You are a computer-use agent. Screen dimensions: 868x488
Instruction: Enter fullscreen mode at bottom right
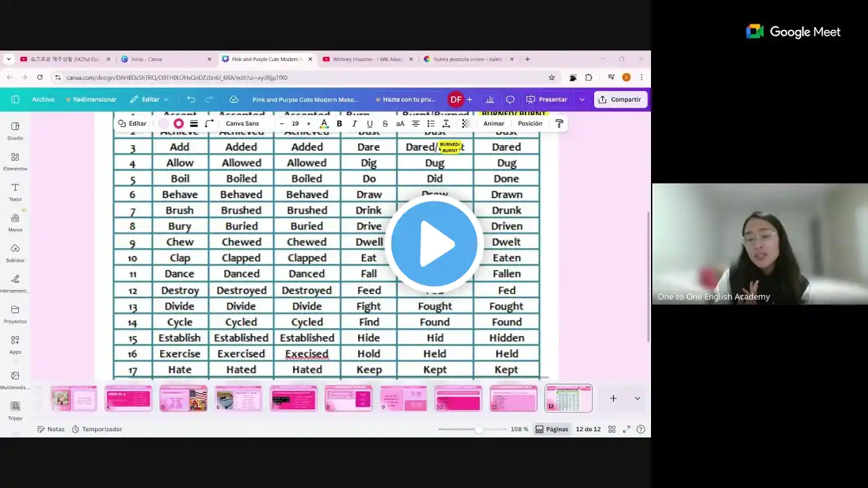tap(626, 429)
